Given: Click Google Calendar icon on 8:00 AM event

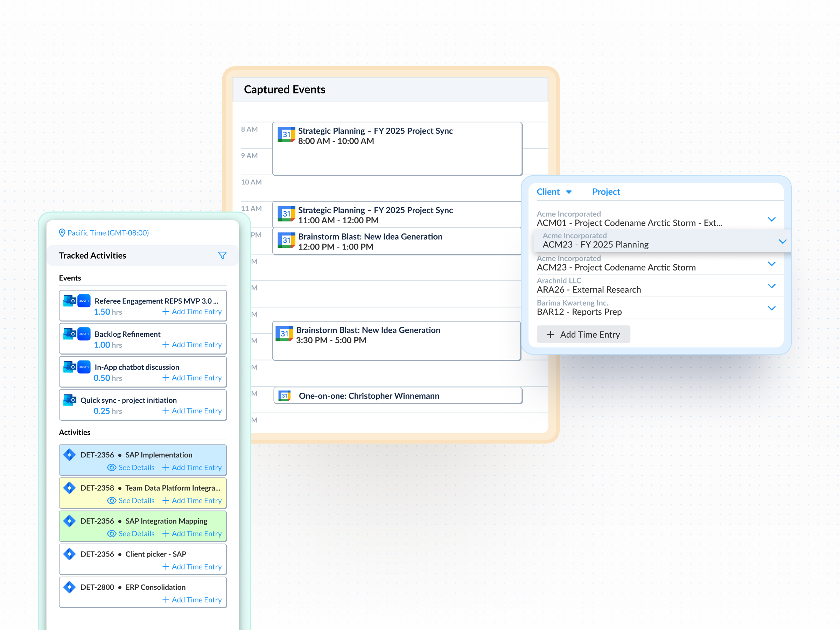Looking at the screenshot, I should [x=286, y=134].
